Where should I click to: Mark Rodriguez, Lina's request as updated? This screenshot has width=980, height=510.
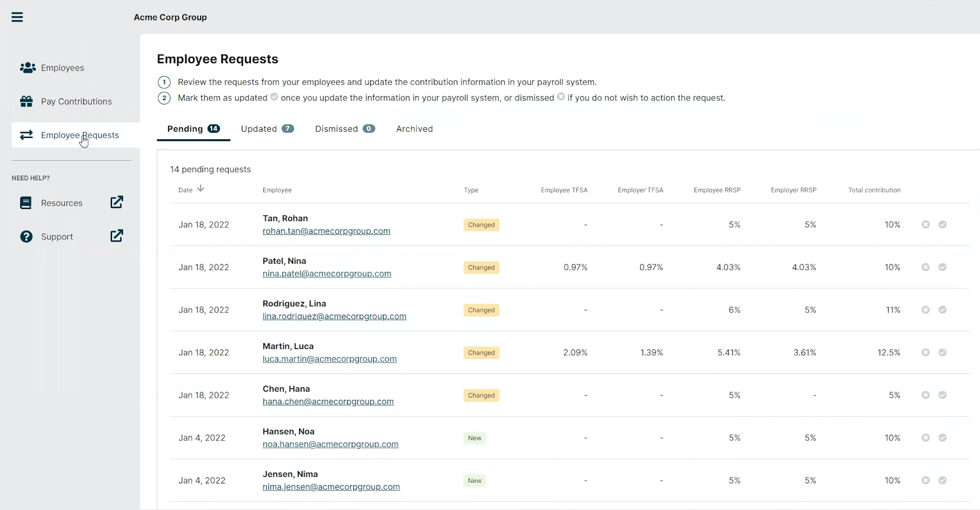point(942,310)
